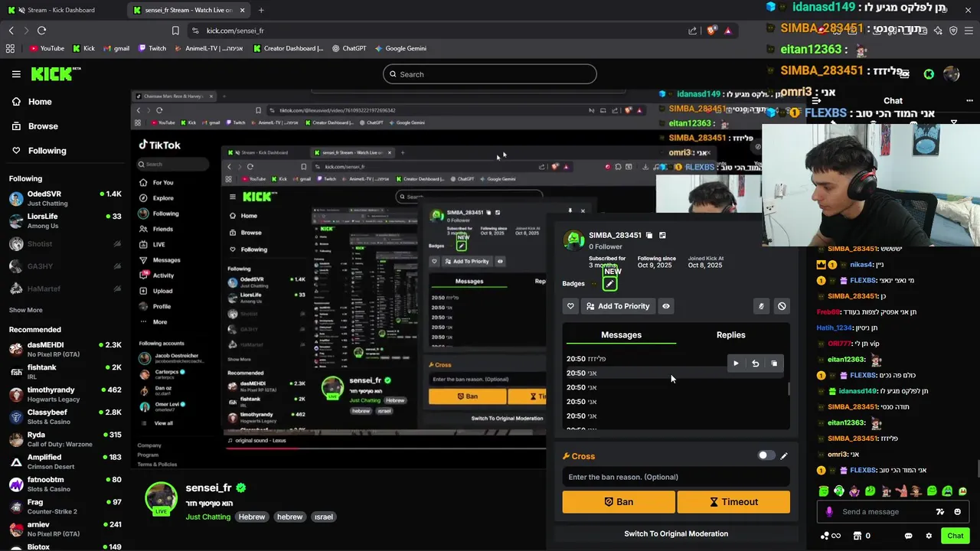Image resolution: width=980 pixels, height=551 pixels.
Task: Edit badges with the green pencil icon
Action: point(609,284)
